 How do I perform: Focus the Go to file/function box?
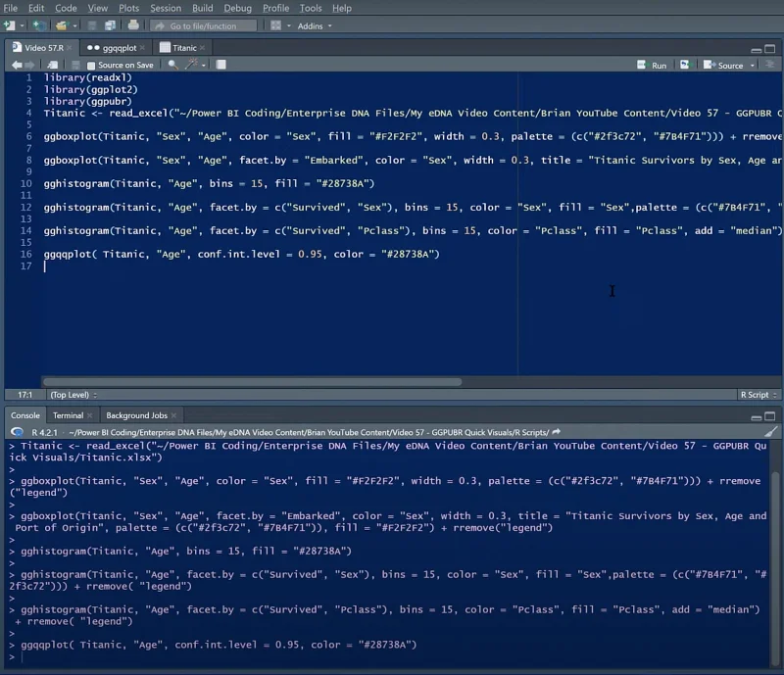click(x=203, y=26)
